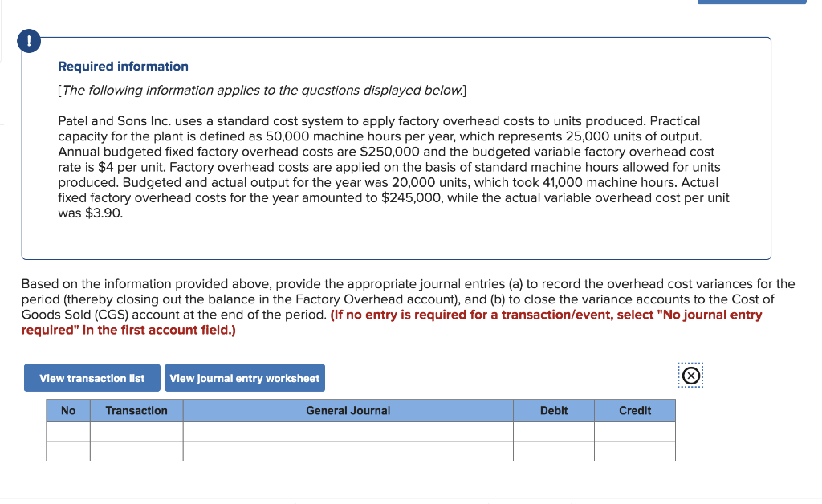Click the View transaction list button

click(x=92, y=377)
